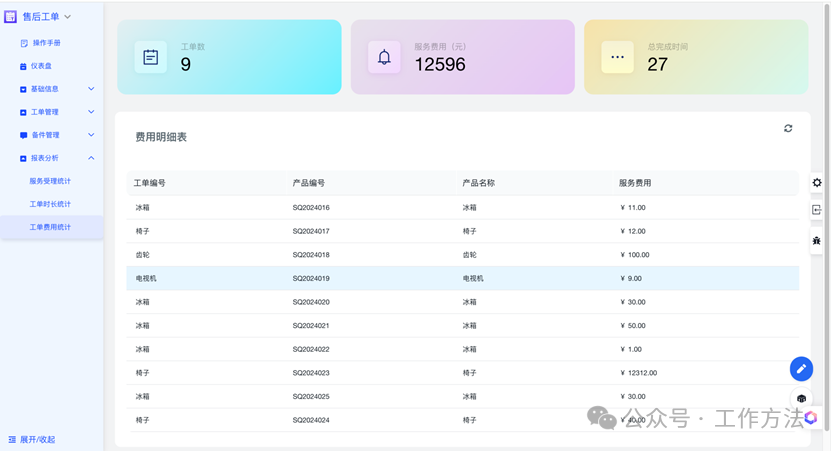Viewport: 831px width, 451px height.
Task: Open the 售后工单 dropdown arrow
Action: pyautogui.click(x=68, y=17)
